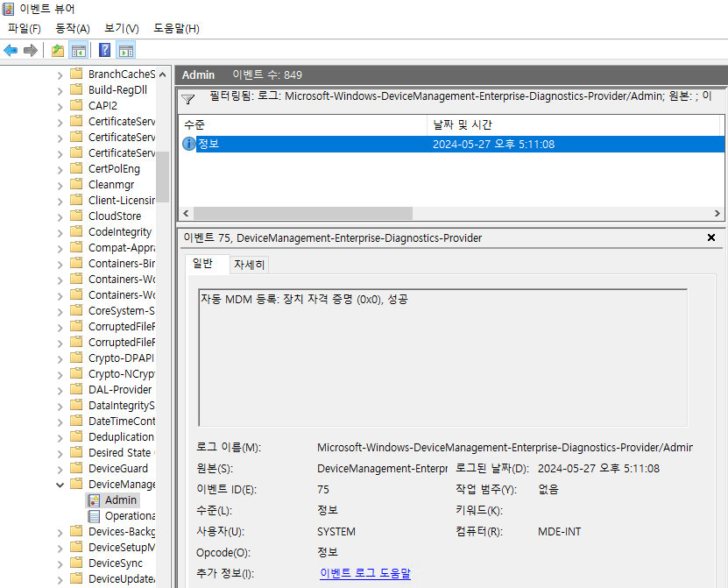
Task: Expand the DeviceSetupManager tree node
Action: pyautogui.click(x=60, y=549)
